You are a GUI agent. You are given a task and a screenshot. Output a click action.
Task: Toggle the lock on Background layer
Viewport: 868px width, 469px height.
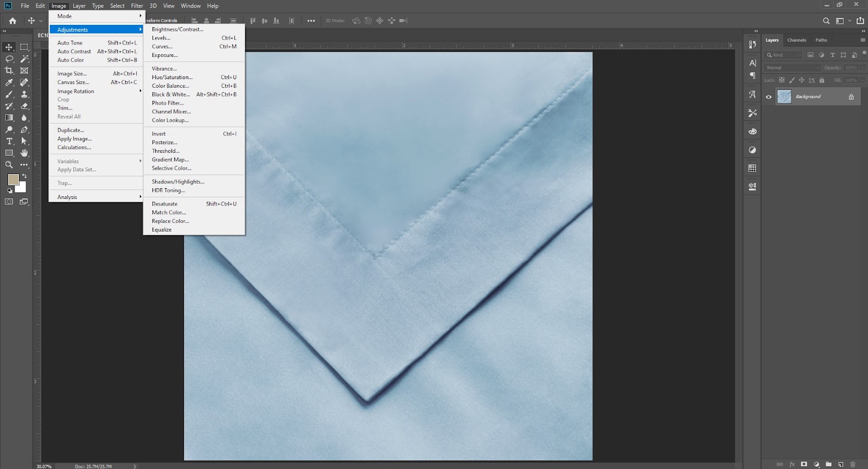coord(851,97)
